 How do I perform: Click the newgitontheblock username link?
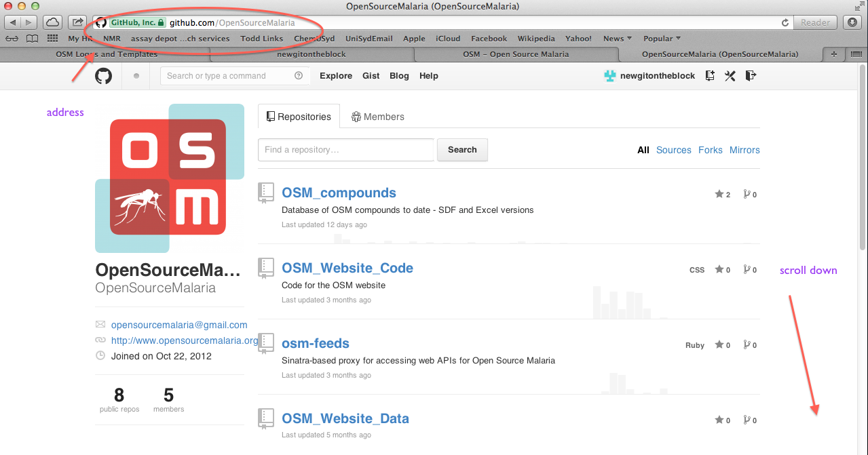click(658, 76)
